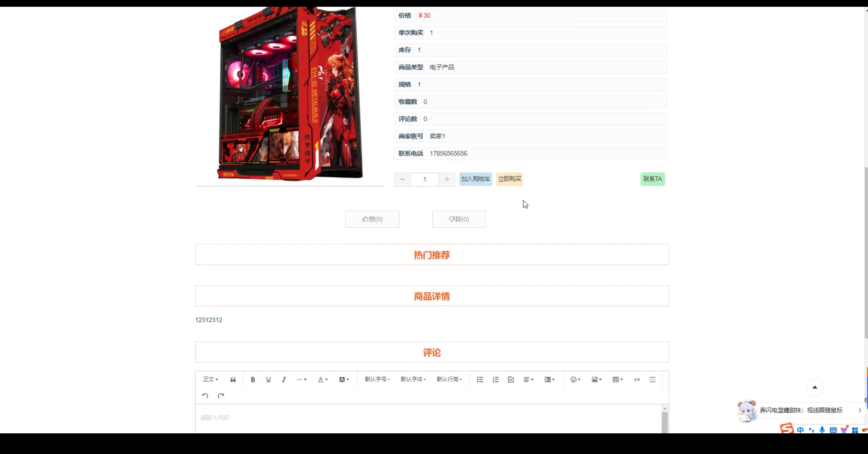
Task: Insert numbered list in comment editor
Action: point(495,379)
